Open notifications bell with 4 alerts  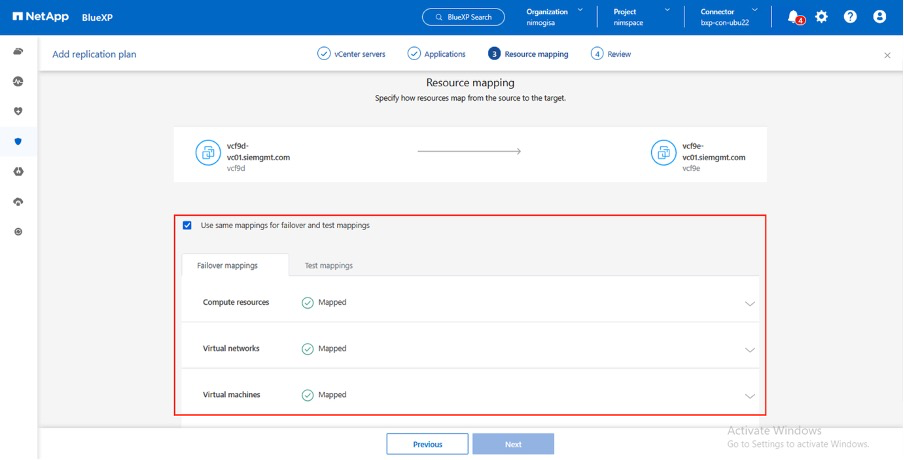pyautogui.click(x=794, y=17)
